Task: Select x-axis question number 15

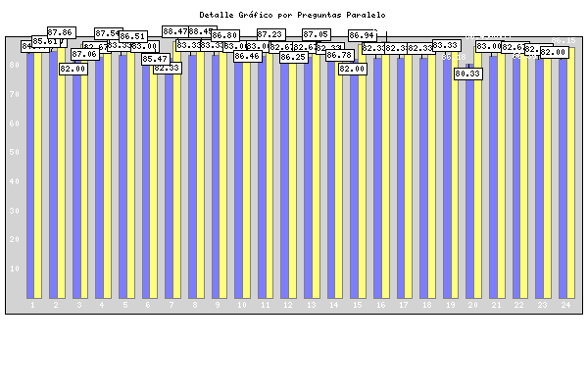Action: pos(358,305)
